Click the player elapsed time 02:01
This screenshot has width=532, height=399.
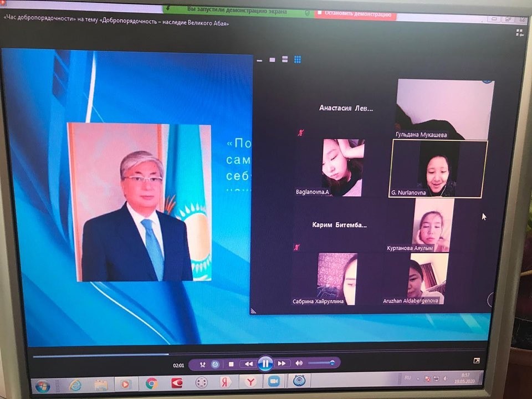(178, 365)
